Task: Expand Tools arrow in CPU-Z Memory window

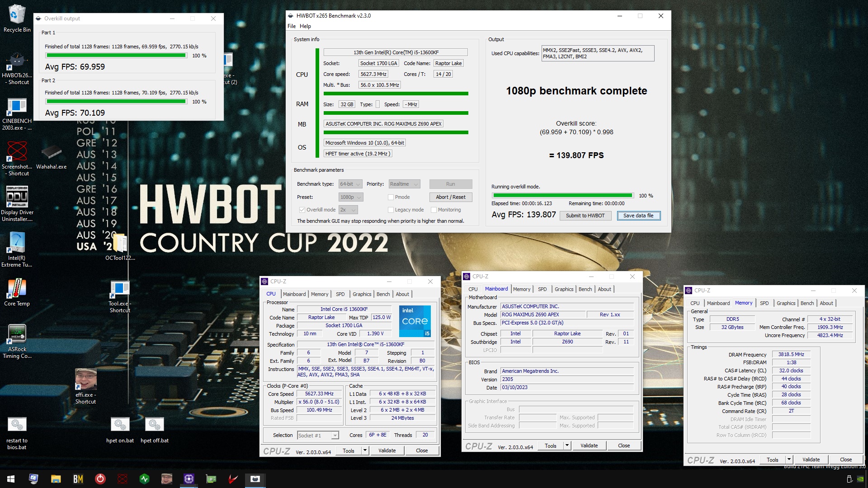Action: click(789, 460)
